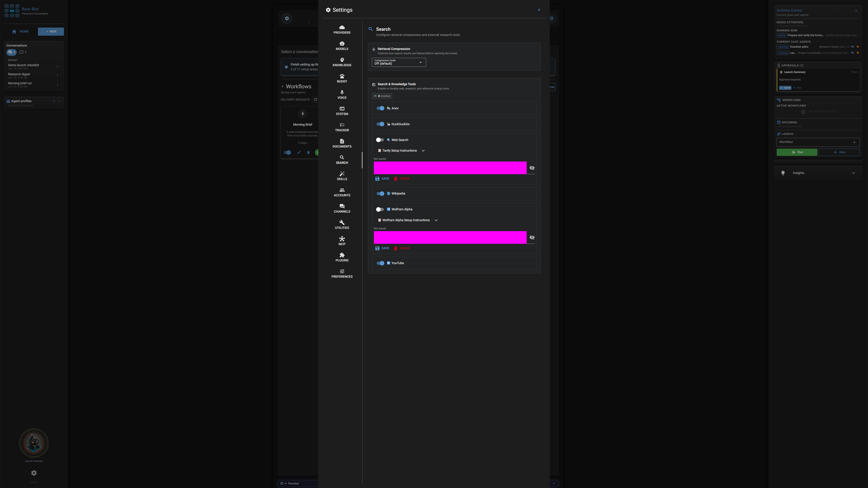868x488 pixels.
Task: Expand the Terminal panel chevron at bottom
Action: click(x=554, y=483)
